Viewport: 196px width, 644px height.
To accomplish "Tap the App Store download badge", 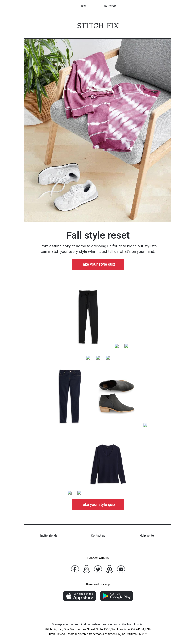I will coord(80,596).
